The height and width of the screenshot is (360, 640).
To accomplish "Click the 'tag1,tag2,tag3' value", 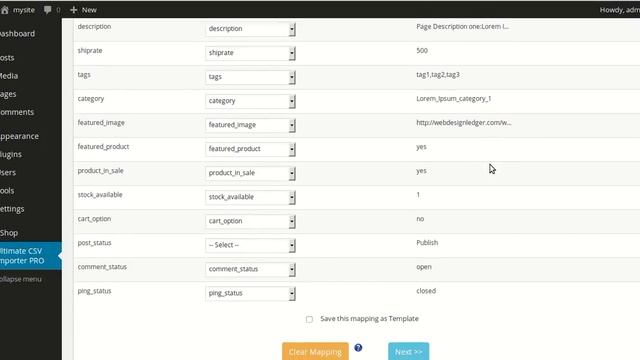I will [438, 75].
